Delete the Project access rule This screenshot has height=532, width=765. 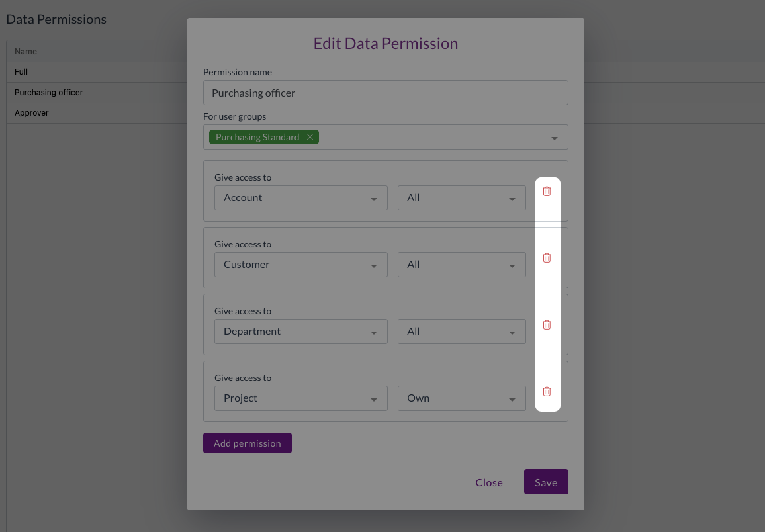(x=547, y=392)
